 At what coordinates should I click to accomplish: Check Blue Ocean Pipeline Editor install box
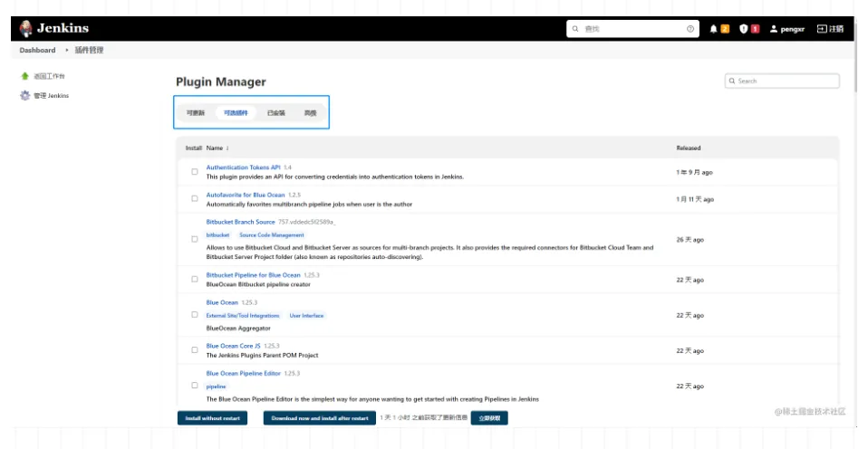pyautogui.click(x=194, y=386)
